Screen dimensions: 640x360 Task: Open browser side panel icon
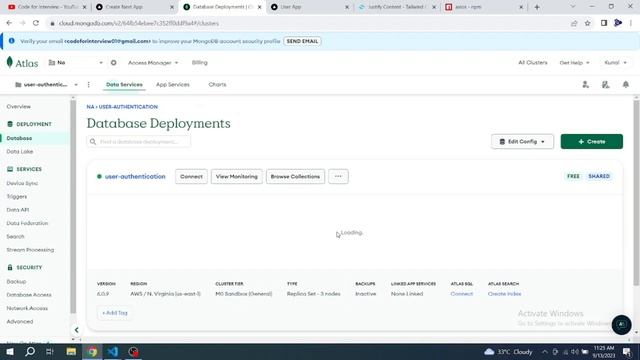click(x=604, y=23)
